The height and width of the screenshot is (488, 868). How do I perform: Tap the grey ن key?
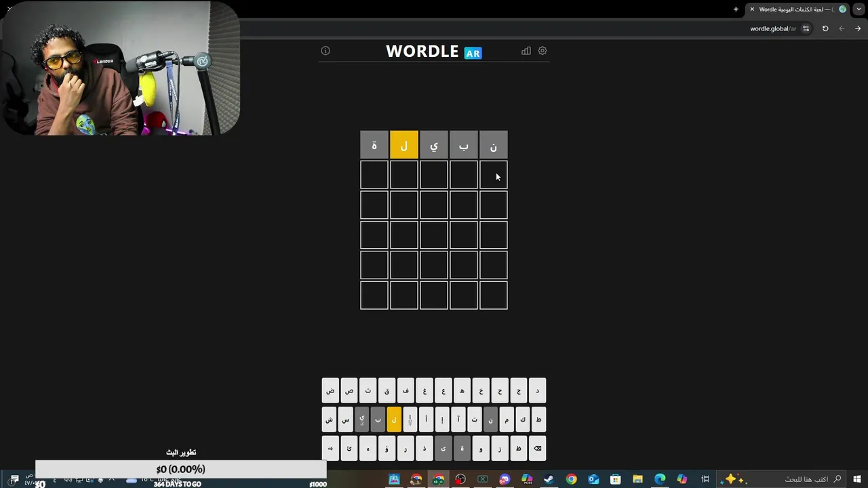490,420
